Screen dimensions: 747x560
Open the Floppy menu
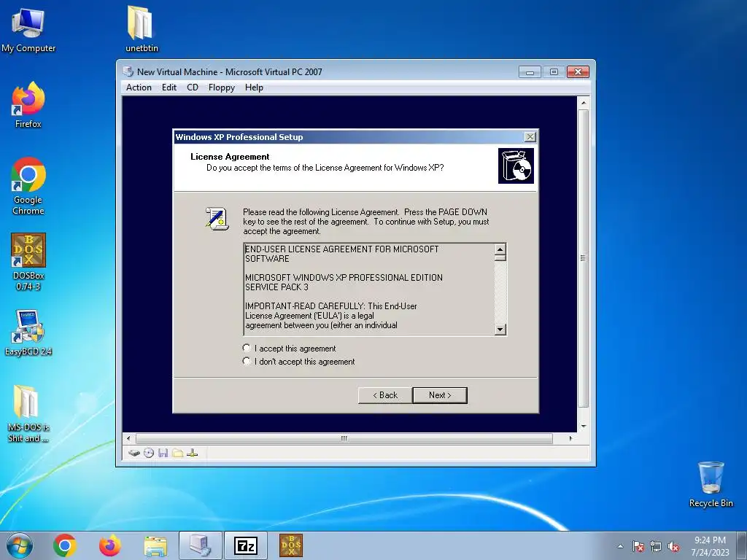coord(222,87)
